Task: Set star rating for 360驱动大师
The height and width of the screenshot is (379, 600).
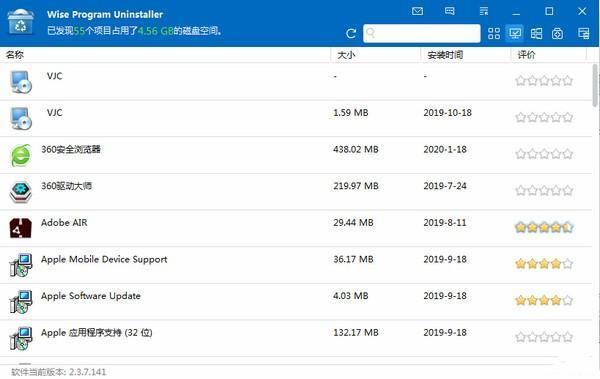Action: pyautogui.click(x=544, y=190)
